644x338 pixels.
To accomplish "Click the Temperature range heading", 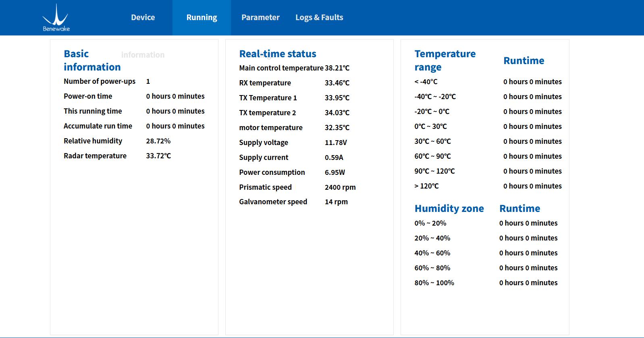I will pyautogui.click(x=445, y=60).
